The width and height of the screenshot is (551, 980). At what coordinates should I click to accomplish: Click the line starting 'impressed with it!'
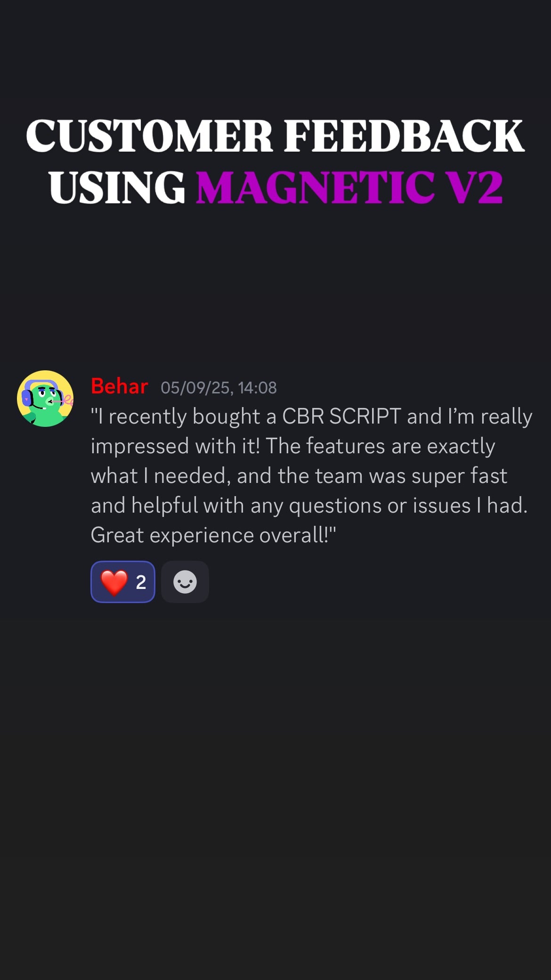[293, 446]
